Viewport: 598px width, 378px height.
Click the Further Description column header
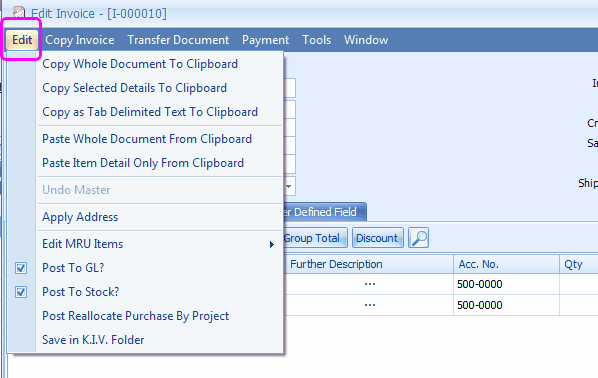(x=369, y=264)
